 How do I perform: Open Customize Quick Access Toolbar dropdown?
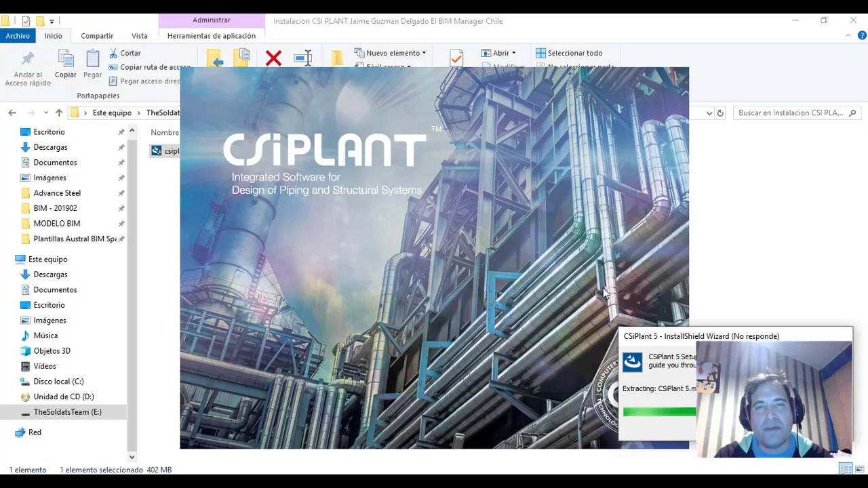pos(52,22)
